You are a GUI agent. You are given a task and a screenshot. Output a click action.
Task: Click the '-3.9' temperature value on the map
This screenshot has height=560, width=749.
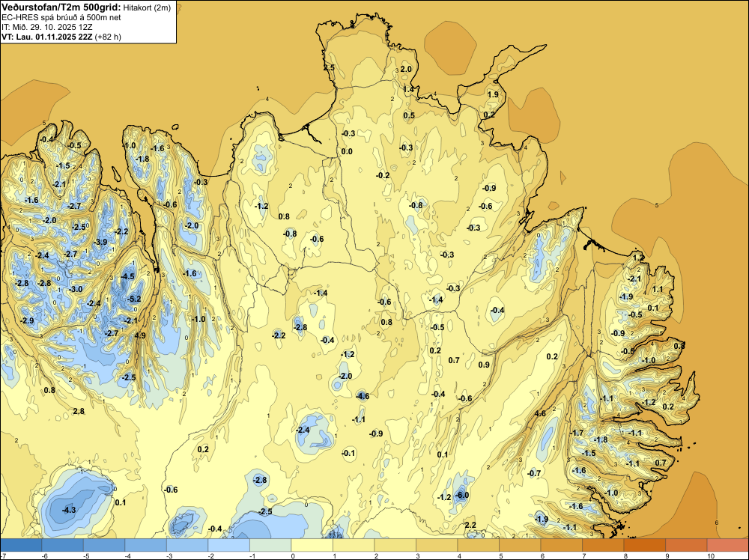[x=101, y=242]
